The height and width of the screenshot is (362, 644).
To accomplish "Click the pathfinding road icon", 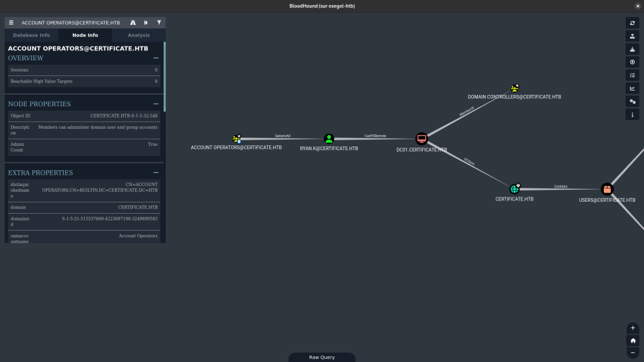I will 133,23.
